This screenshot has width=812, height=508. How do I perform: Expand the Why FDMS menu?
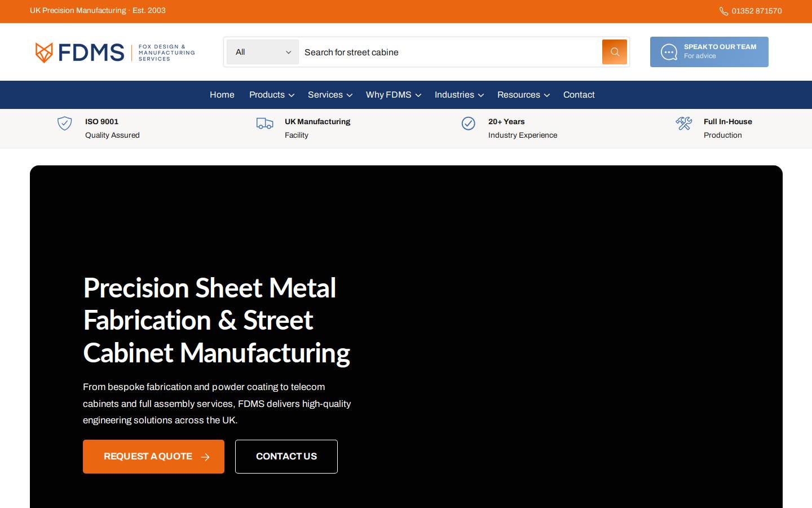(394, 95)
